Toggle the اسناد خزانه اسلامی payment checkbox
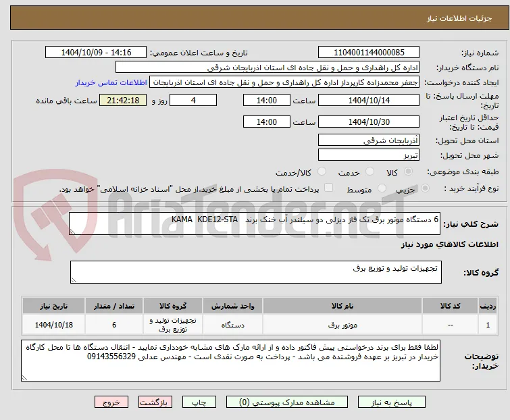Image resolution: width=510 pixels, height=420 pixels. (329, 188)
